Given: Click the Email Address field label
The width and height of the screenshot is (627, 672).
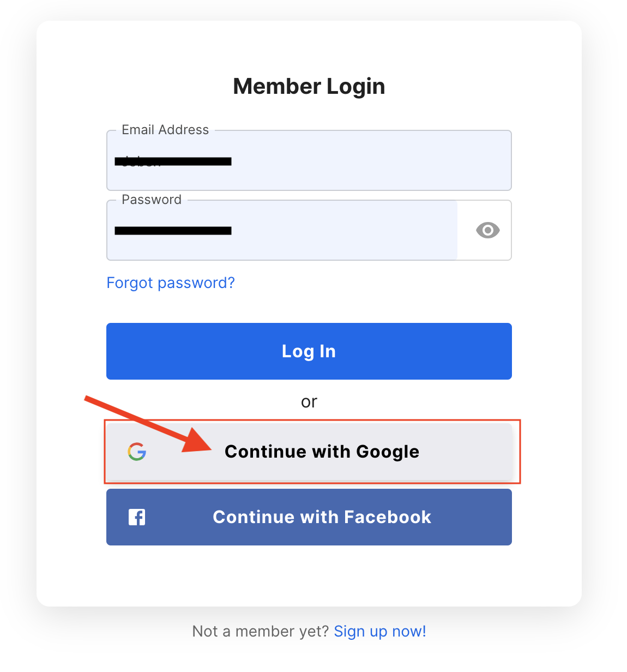Looking at the screenshot, I should coord(165,130).
